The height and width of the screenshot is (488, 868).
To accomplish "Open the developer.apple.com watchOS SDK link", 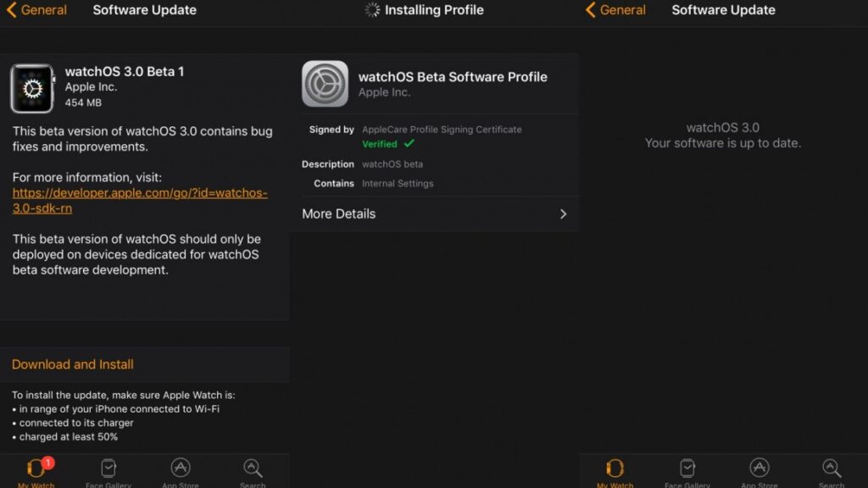I will [x=138, y=200].
